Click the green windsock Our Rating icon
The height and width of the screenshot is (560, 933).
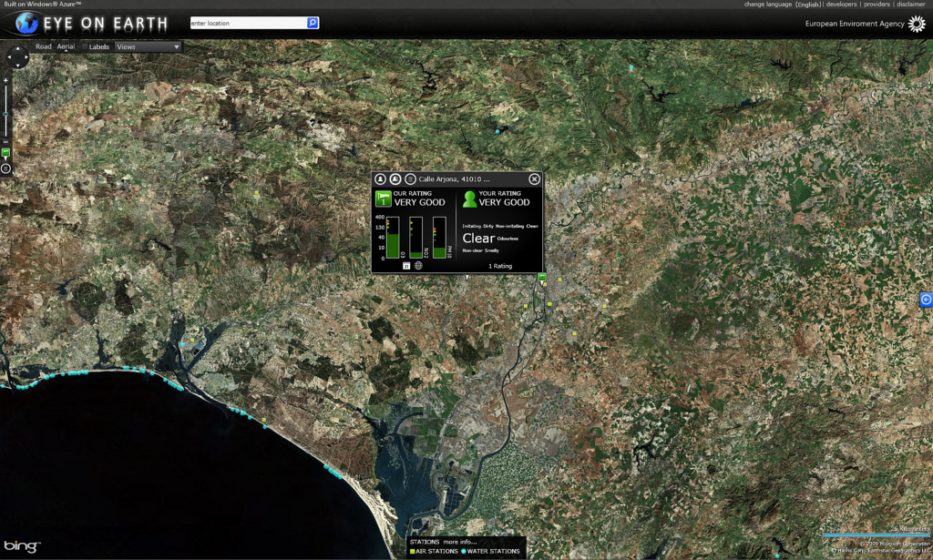coord(384,199)
